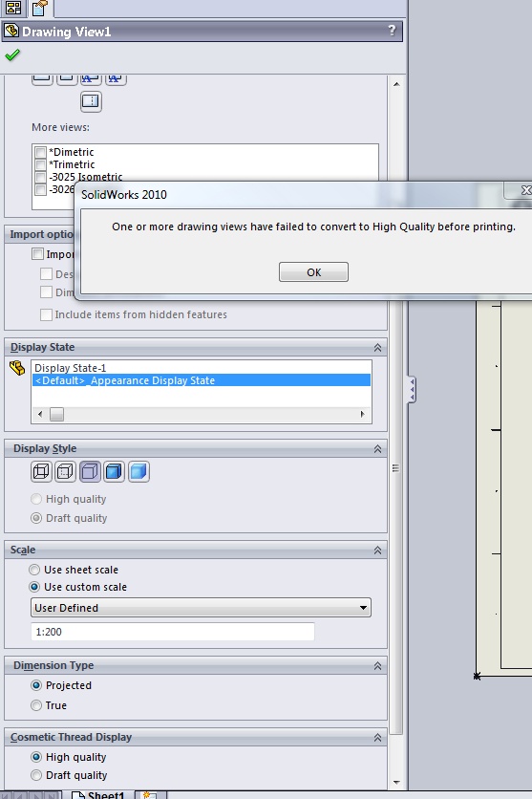
Task: Collapse the Display Style section
Action: [377, 449]
